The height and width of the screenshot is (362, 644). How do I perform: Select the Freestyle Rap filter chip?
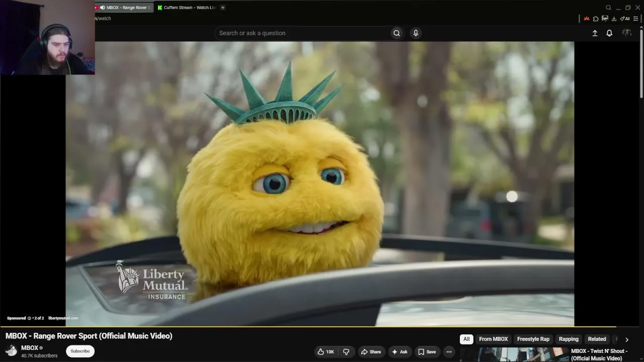tap(533, 339)
